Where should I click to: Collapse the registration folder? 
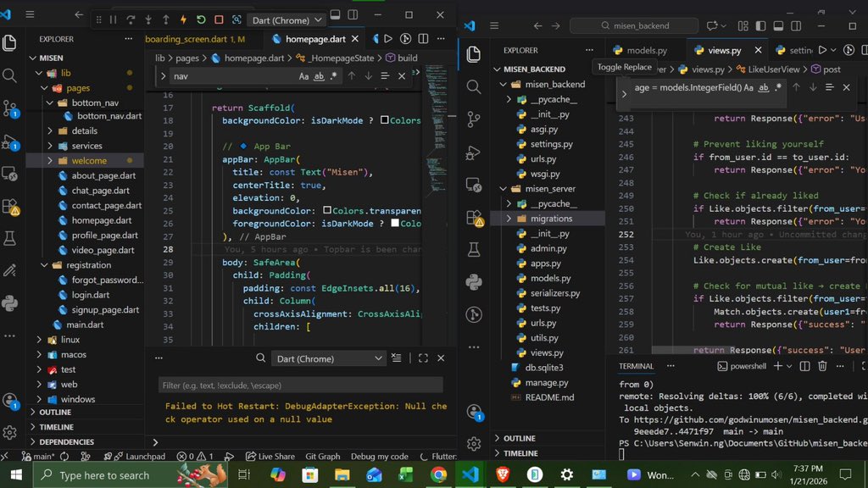pyautogui.click(x=44, y=265)
